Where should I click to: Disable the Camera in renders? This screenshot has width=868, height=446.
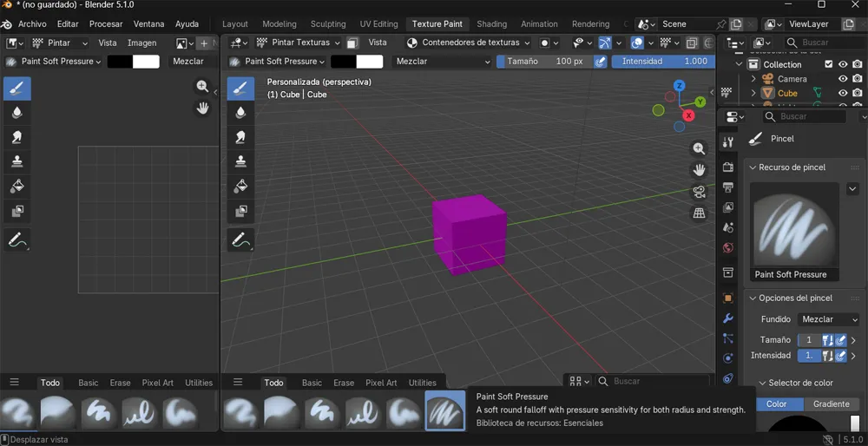click(858, 79)
